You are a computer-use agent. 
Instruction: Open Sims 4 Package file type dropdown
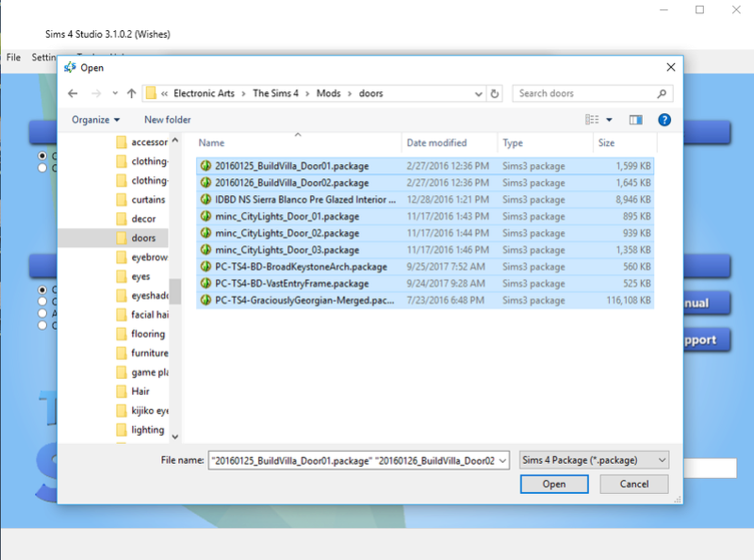pyautogui.click(x=594, y=460)
